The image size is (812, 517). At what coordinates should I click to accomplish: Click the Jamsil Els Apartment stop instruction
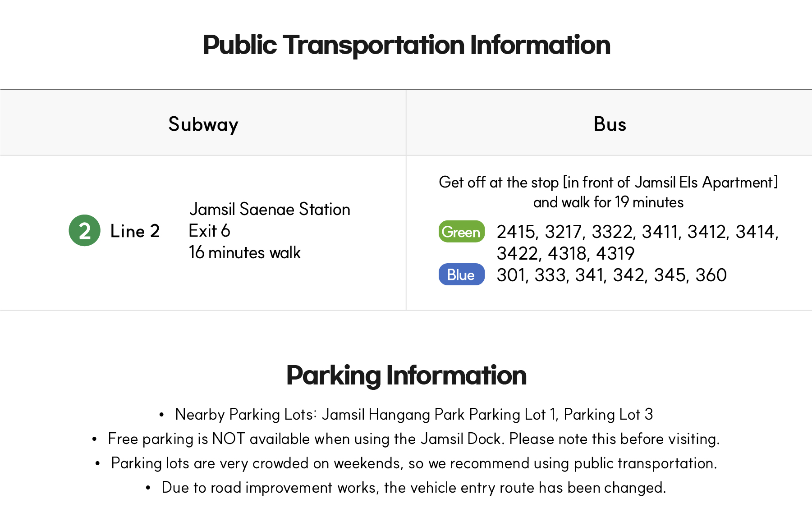tap(608, 182)
